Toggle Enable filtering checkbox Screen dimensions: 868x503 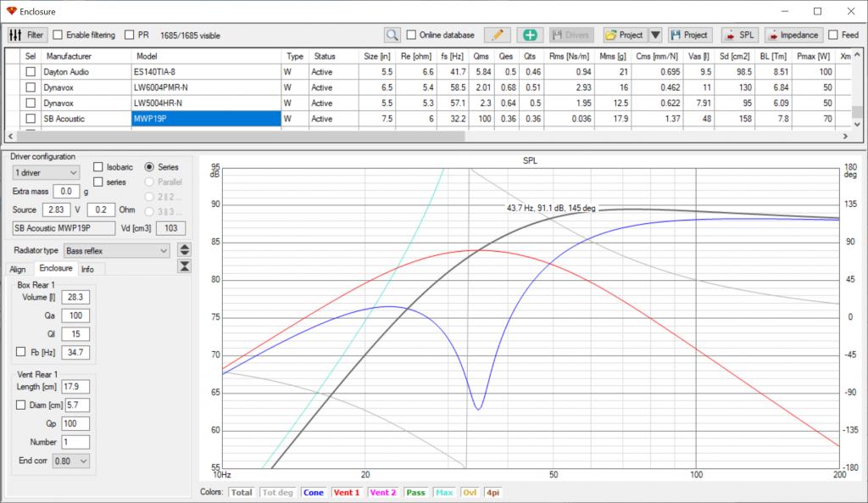pos(58,35)
